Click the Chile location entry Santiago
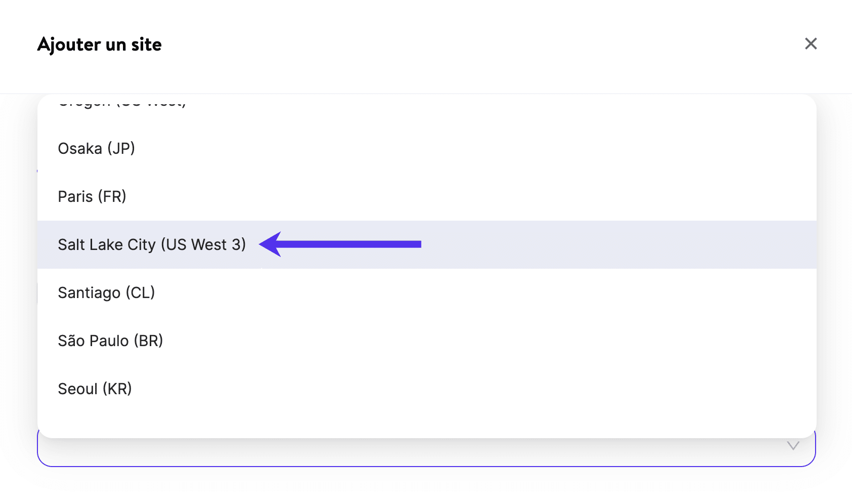Screen dimensions: 852x504 coord(106,292)
